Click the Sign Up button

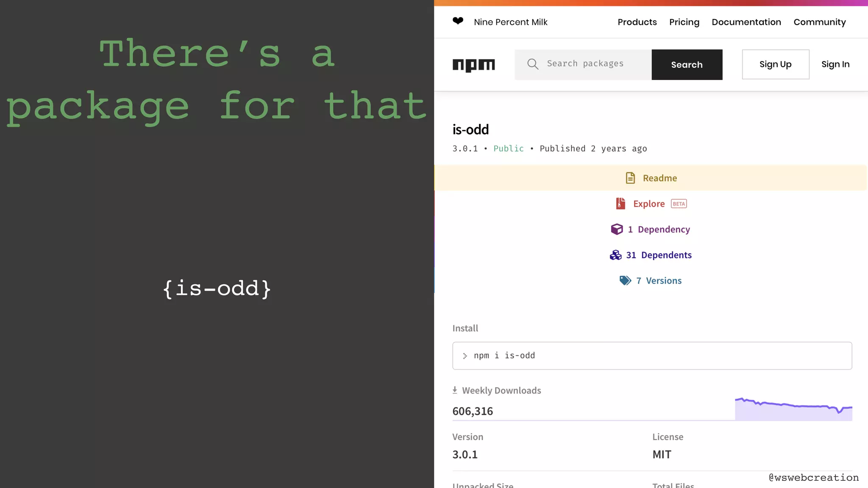(x=775, y=64)
